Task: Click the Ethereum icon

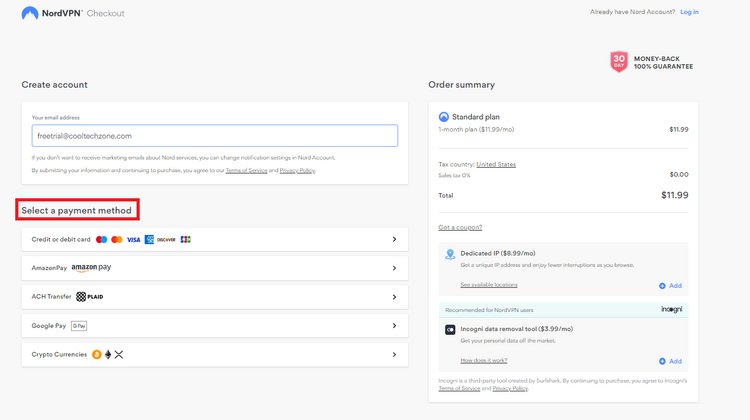Action: (108, 354)
